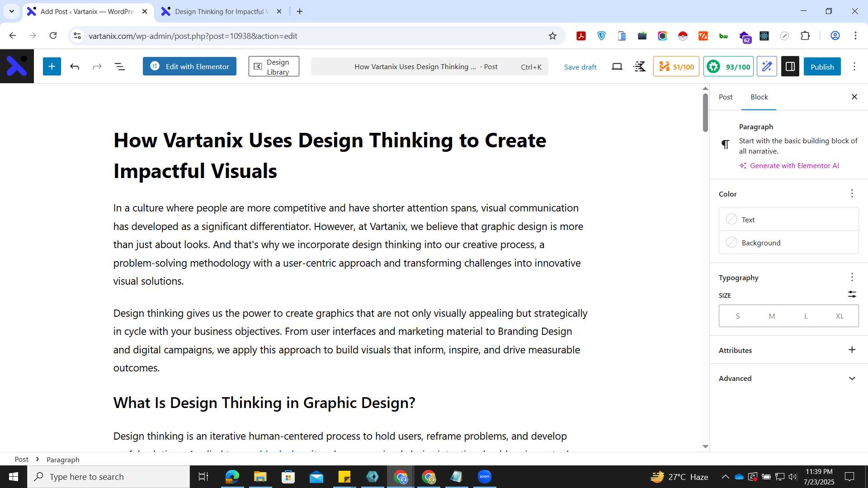Show hidden system tray icons

725,477
